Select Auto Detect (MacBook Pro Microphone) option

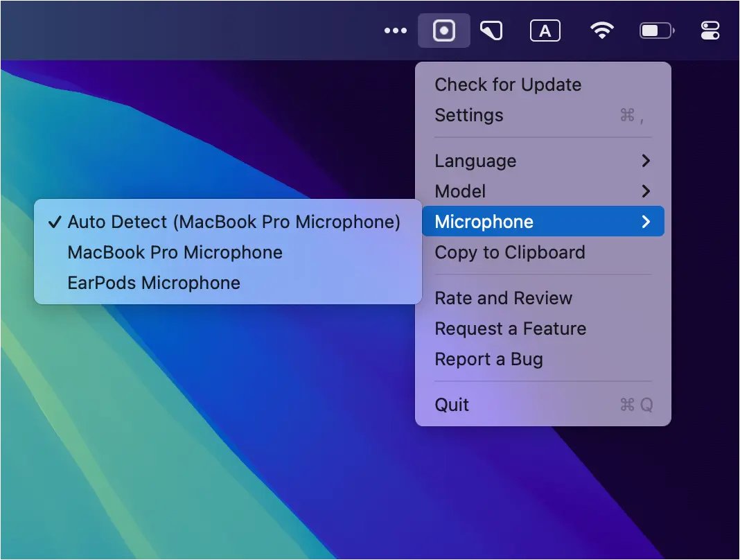[x=234, y=222]
